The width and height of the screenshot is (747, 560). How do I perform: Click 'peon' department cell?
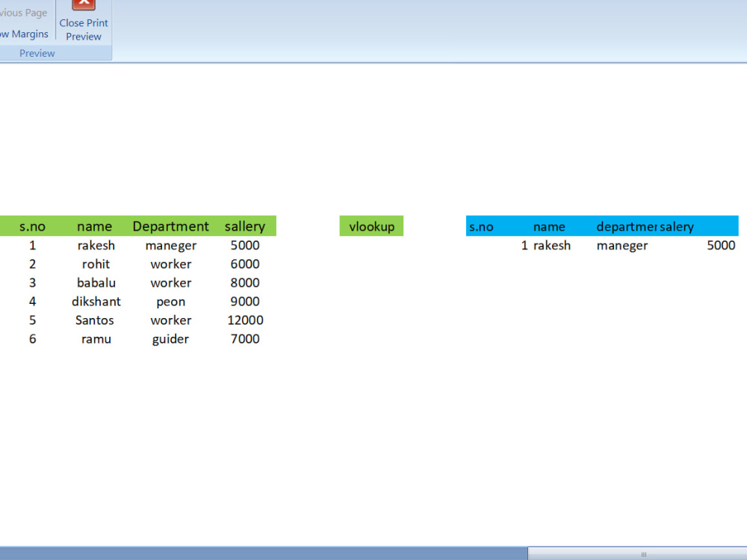pos(170,302)
